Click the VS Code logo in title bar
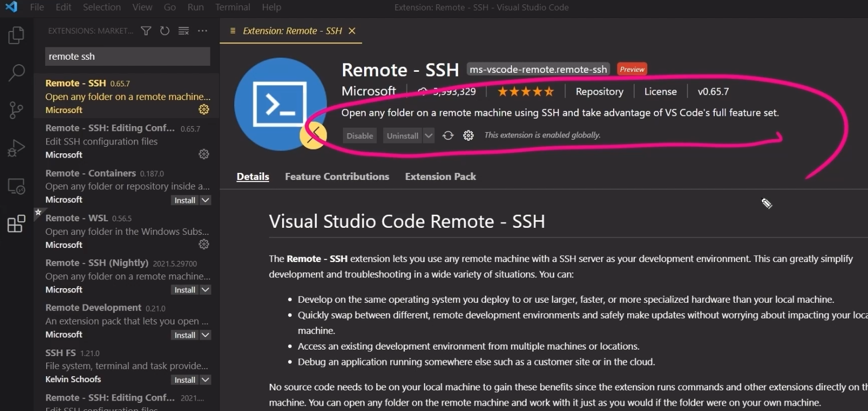868x411 pixels. pyautogui.click(x=11, y=7)
